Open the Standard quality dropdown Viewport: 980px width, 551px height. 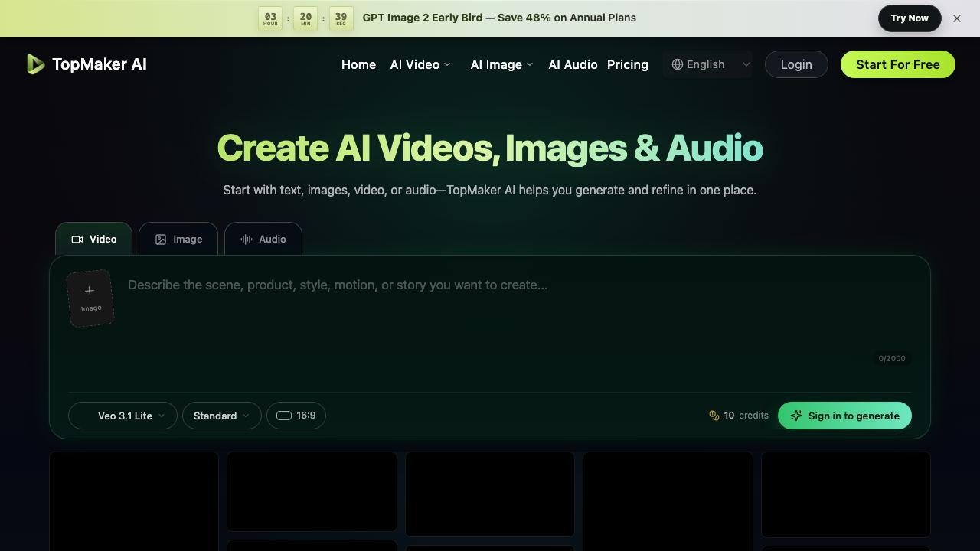click(x=221, y=416)
